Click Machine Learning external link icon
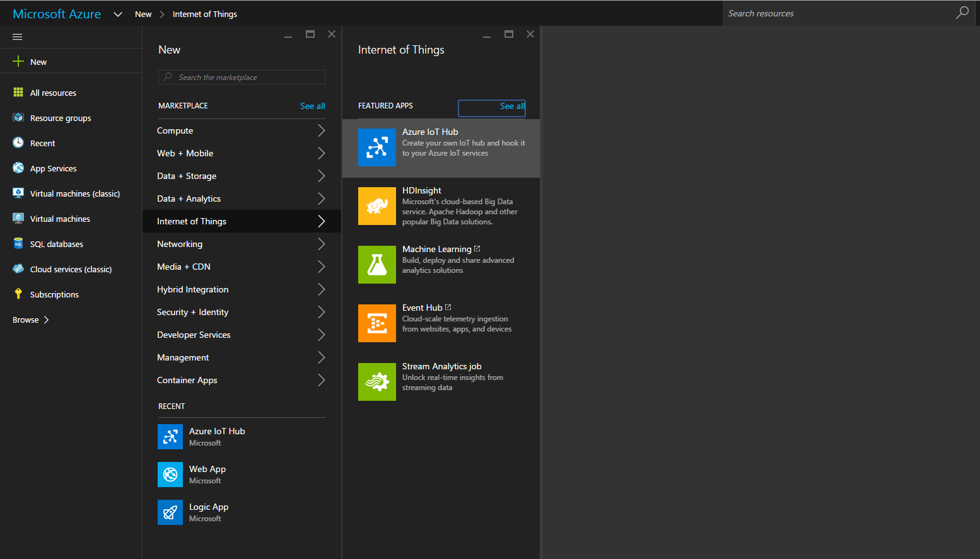Image resolution: width=980 pixels, height=559 pixels. (477, 248)
